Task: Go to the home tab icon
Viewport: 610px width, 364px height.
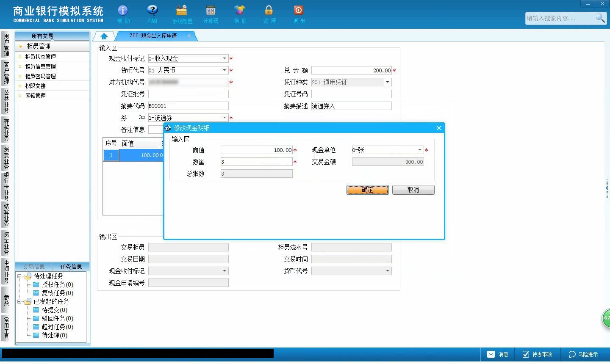Action: 104,36
